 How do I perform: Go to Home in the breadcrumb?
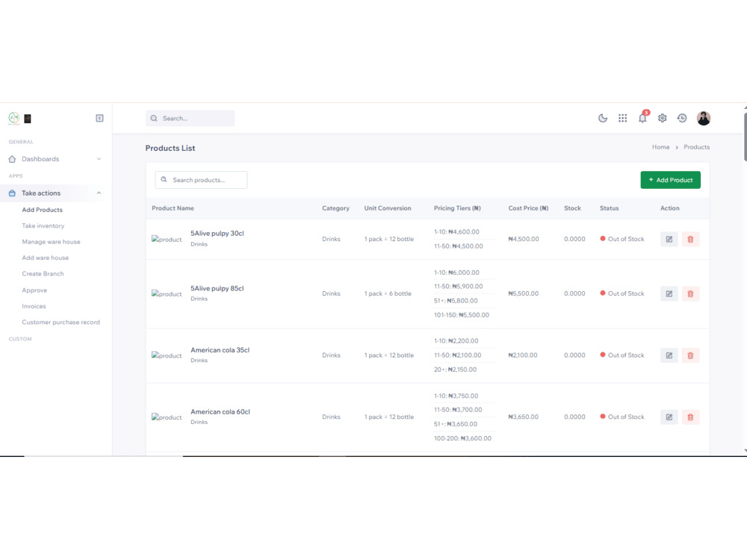pyautogui.click(x=661, y=147)
